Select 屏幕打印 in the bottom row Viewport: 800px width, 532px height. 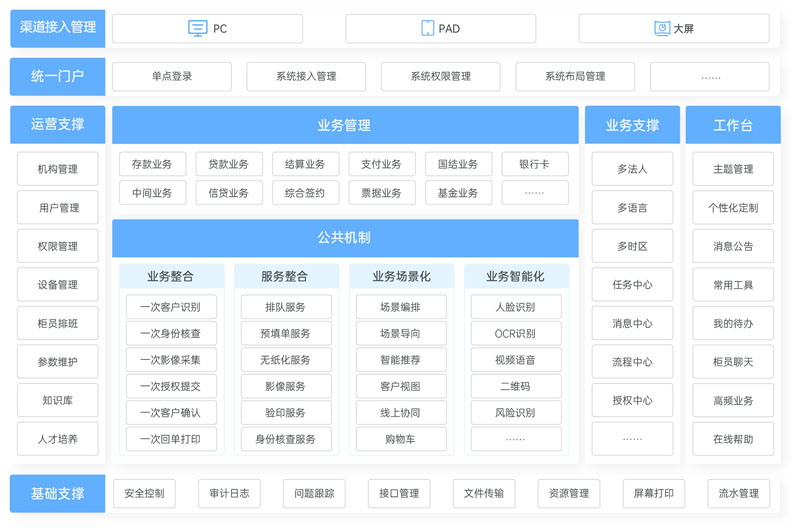click(654, 493)
